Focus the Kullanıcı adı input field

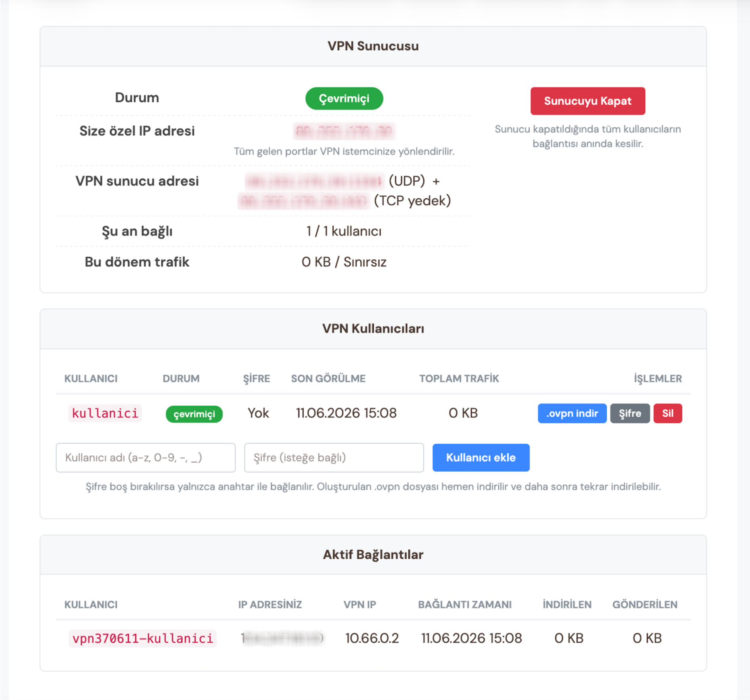(145, 457)
